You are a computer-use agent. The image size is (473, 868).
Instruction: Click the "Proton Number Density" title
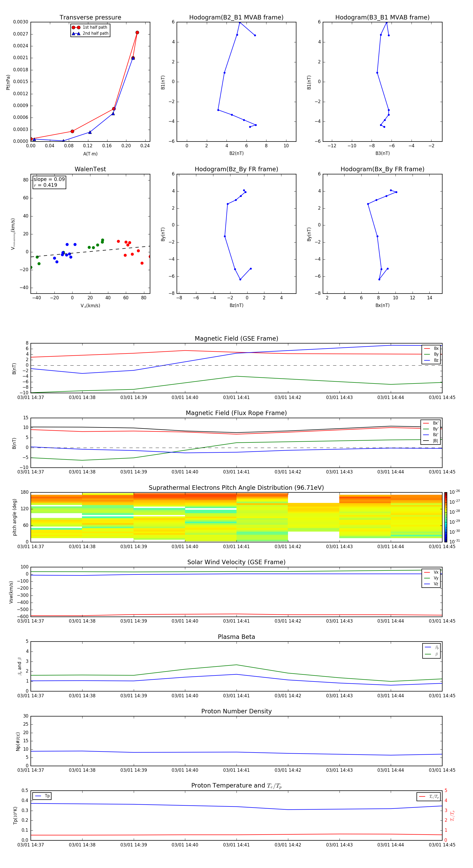point(236,711)
